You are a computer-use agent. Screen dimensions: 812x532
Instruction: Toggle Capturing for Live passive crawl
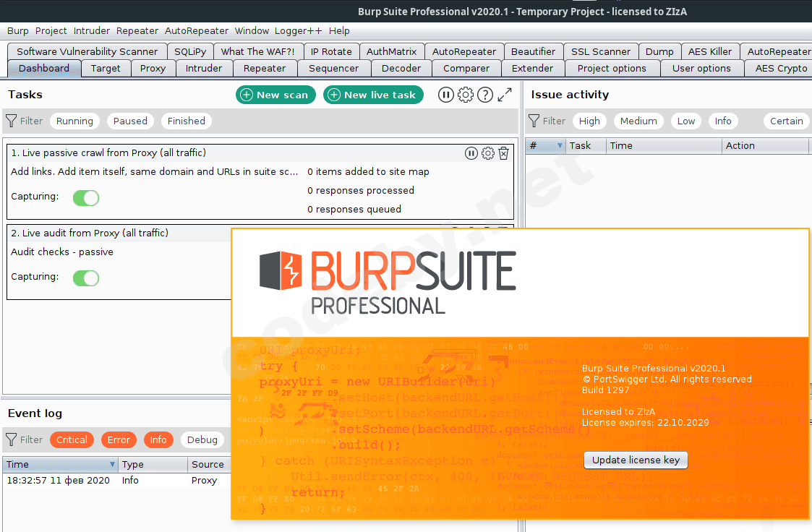[x=86, y=198]
